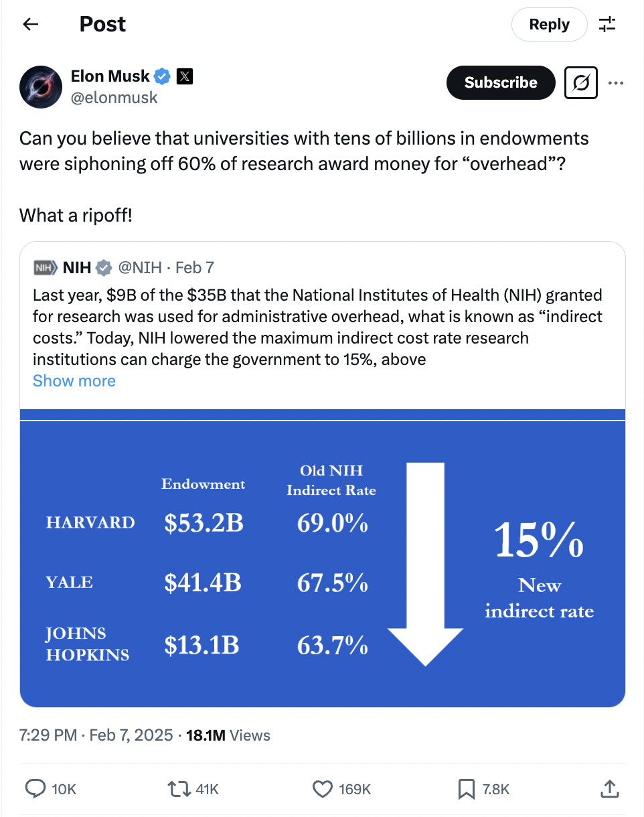Share the post via upload icon

[x=609, y=788]
